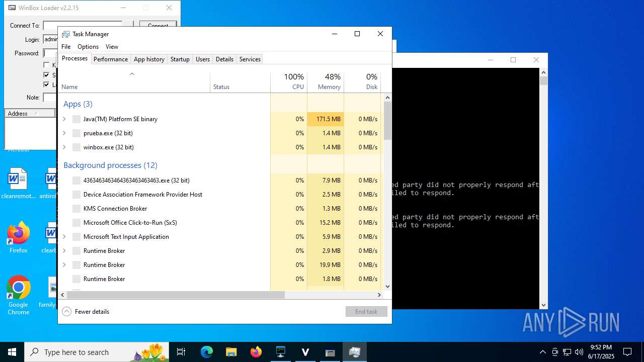Click the Task Manager title bar icon
Screen dimensions: 644x362
[66, 34]
